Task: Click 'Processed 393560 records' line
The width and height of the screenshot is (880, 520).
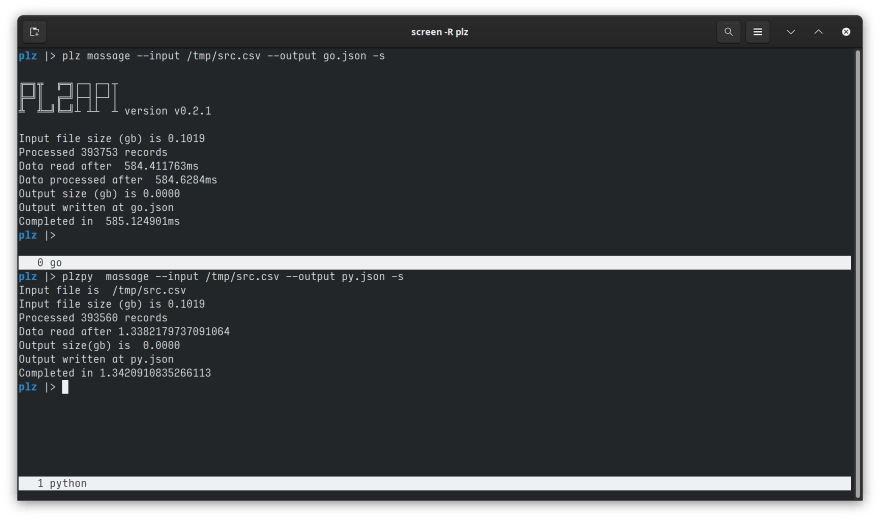Action: coord(93,318)
